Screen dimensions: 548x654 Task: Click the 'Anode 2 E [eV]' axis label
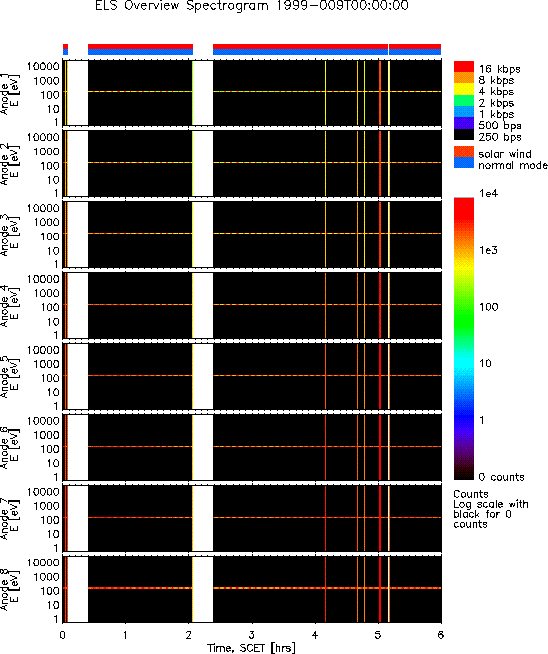pyautogui.click(x=9, y=165)
